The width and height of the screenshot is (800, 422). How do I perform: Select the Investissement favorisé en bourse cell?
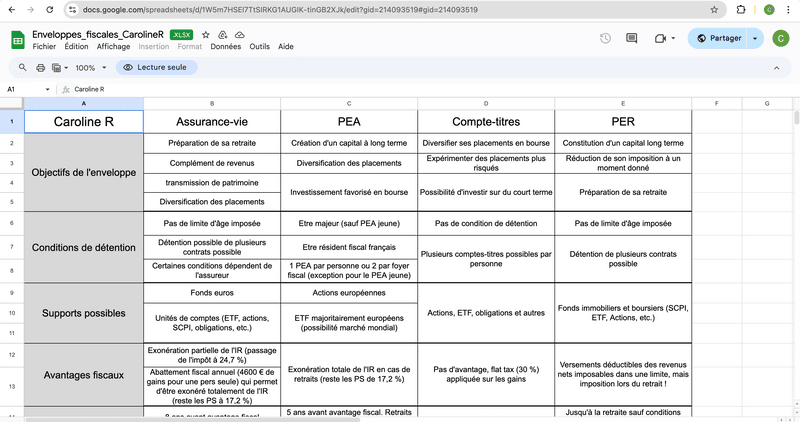click(349, 192)
